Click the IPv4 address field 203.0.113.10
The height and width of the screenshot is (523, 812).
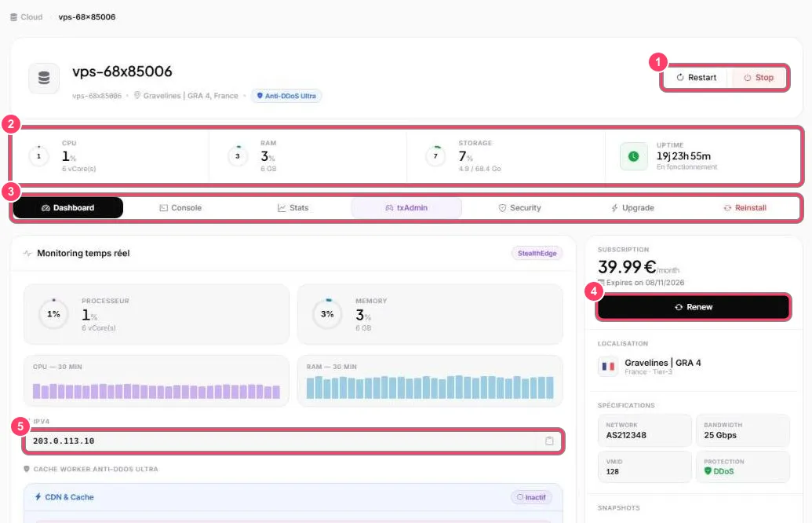click(293, 441)
